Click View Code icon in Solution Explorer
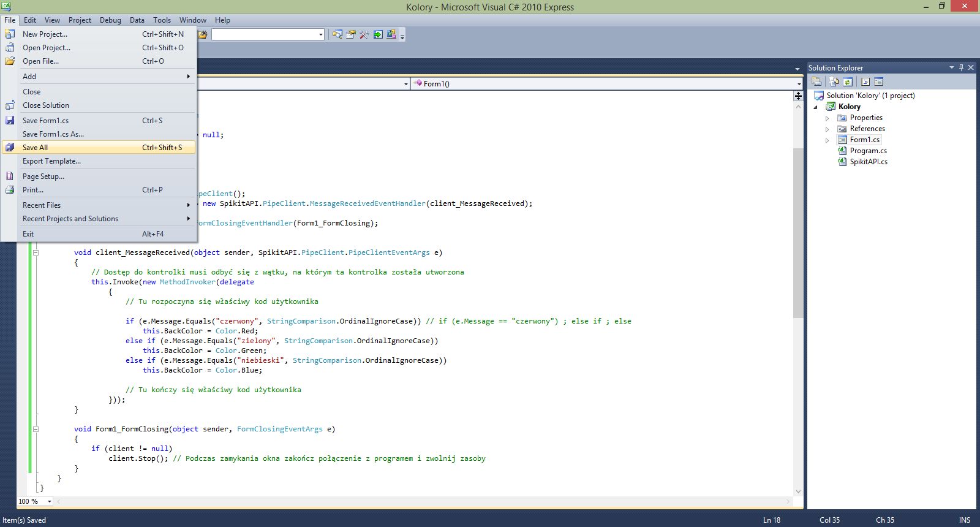Viewport: 980px width, 527px height. 865,82
